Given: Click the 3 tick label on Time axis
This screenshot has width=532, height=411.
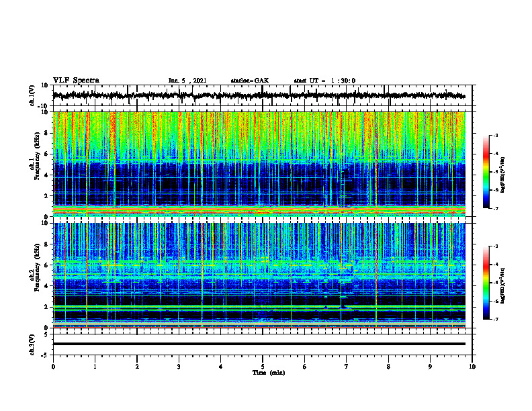Looking at the screenshot, I should [179, 367].
